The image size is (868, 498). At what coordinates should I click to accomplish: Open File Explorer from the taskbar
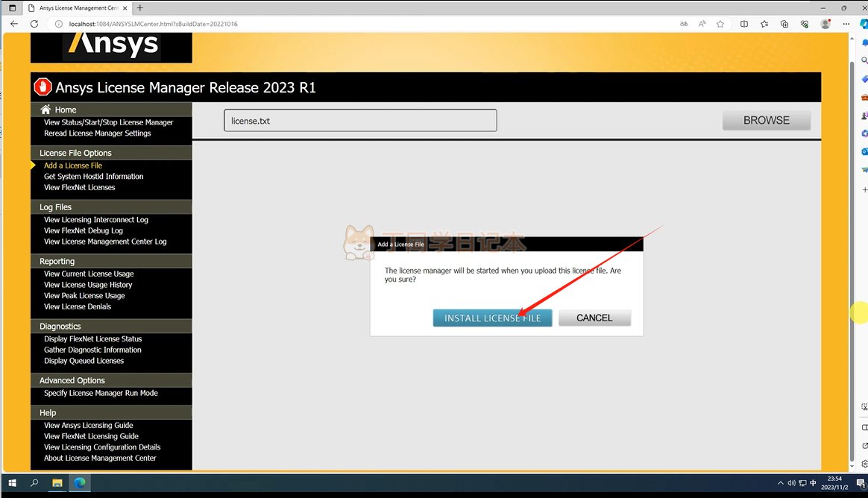click(57, 482)
